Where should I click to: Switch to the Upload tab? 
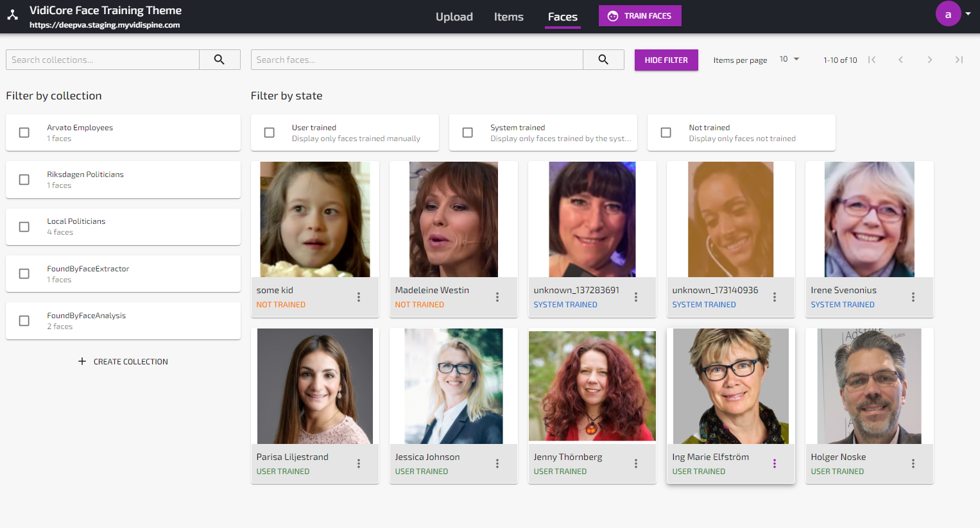tap(454, 17)
